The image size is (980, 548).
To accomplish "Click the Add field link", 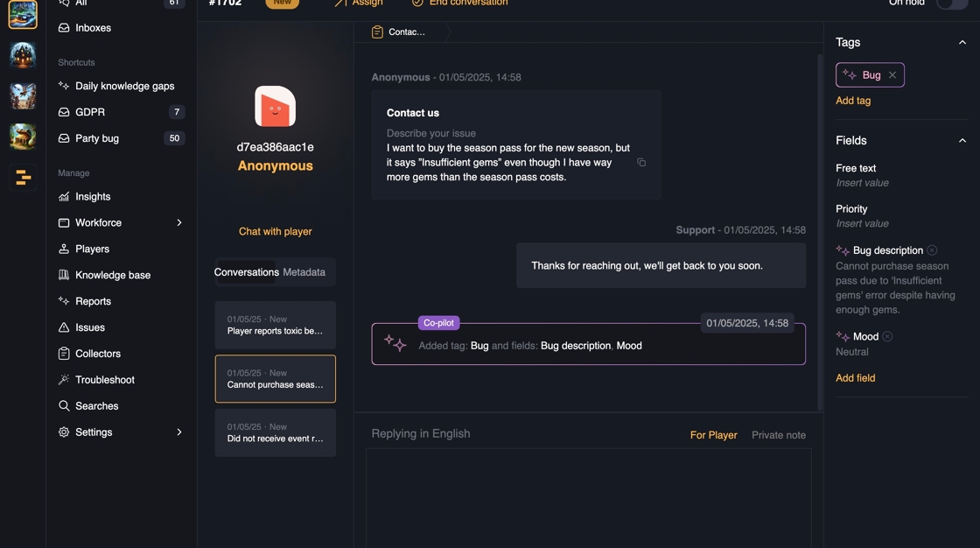I will [855, 378].
